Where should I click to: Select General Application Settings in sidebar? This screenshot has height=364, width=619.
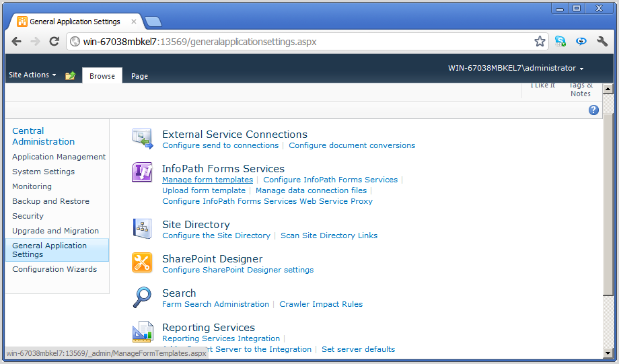pyautogui.click(x=57, y=250)
